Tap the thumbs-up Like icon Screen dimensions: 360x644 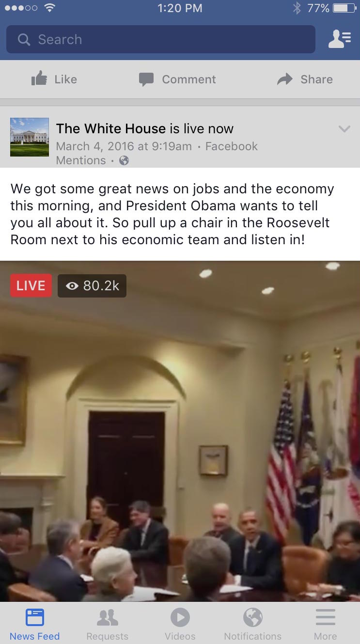[x=39, y=79]
